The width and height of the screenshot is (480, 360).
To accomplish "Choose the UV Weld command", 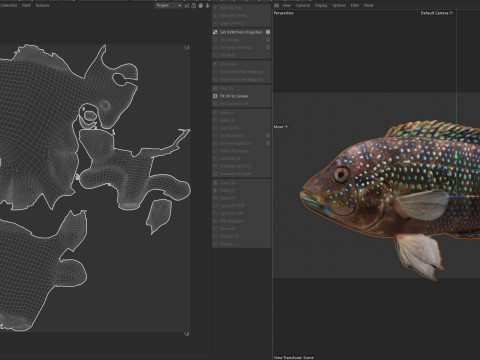I will coord(242,55).
